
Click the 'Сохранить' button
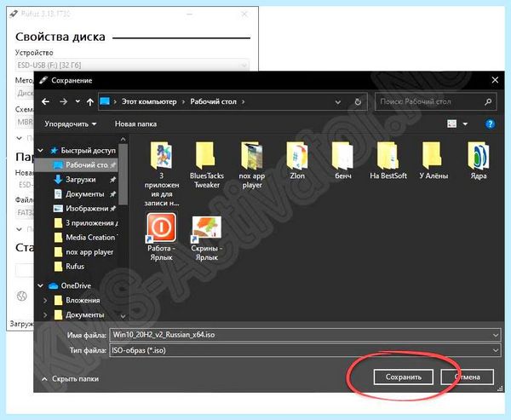point(404,377)
